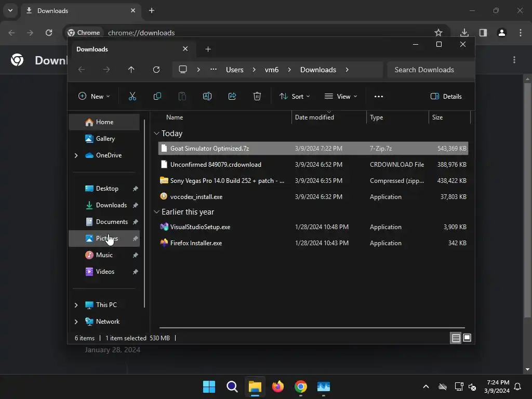The height and width of the screenshot is (399, 532).
Task: Select Firefox Installer.exe in the list
Action: [x=313, y=243]
